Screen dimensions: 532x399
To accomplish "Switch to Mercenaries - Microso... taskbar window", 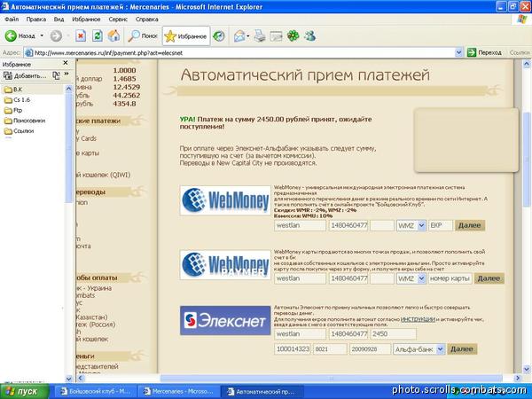I will [x=179, y=392].
